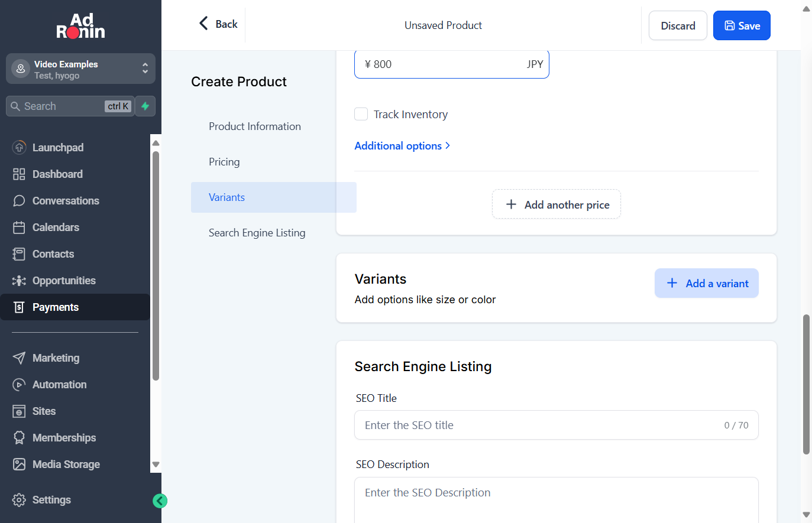This screenshot has width=812, height=523.
Task: Click the green lightning bolt quick actions icon
Action: pyautogui.click(x=145, y=106)
